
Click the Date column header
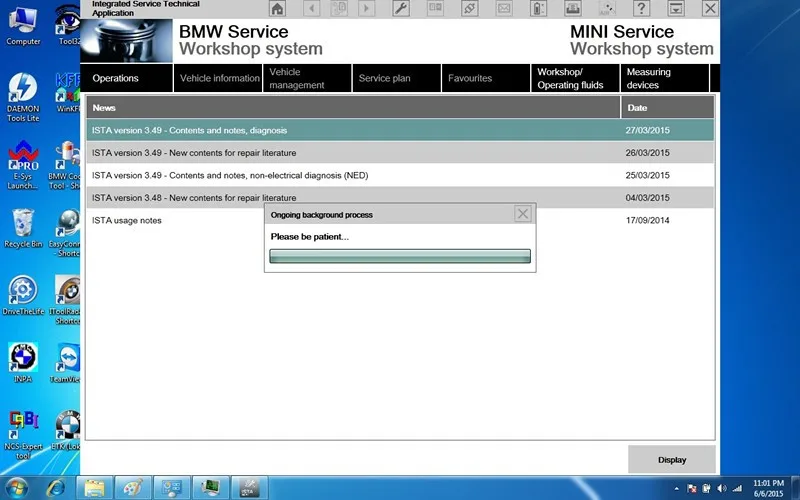coord(668,108)
